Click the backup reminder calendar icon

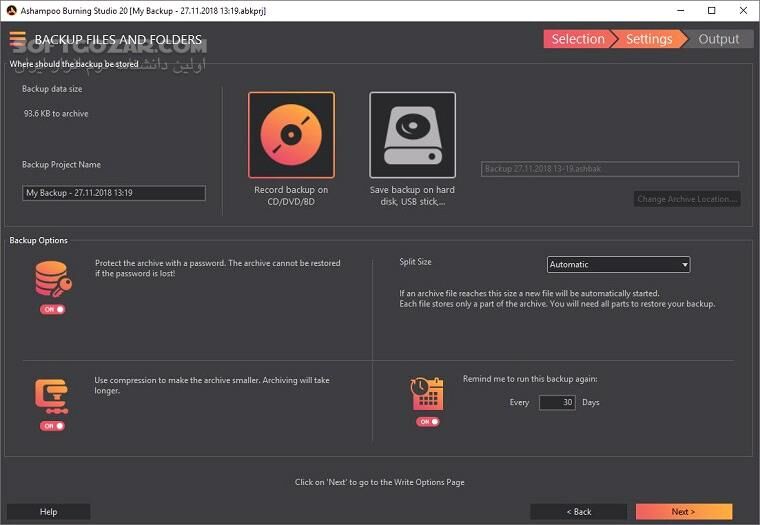(427, 394)
